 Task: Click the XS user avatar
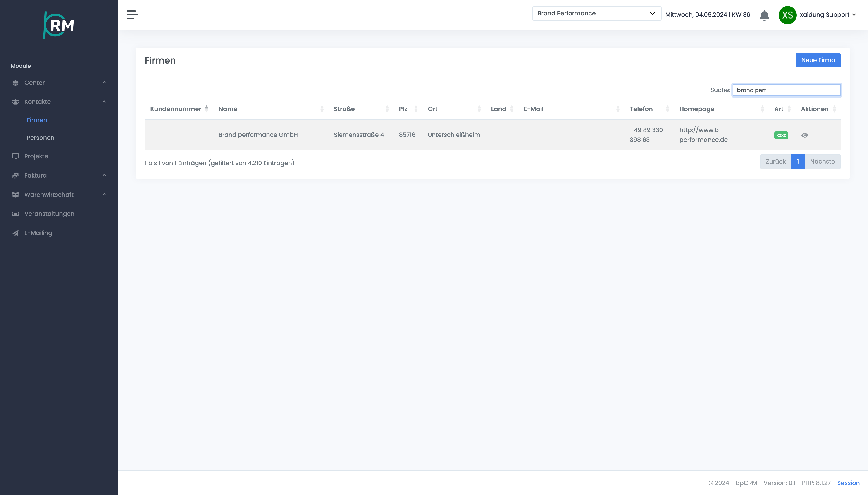[787, 15]
